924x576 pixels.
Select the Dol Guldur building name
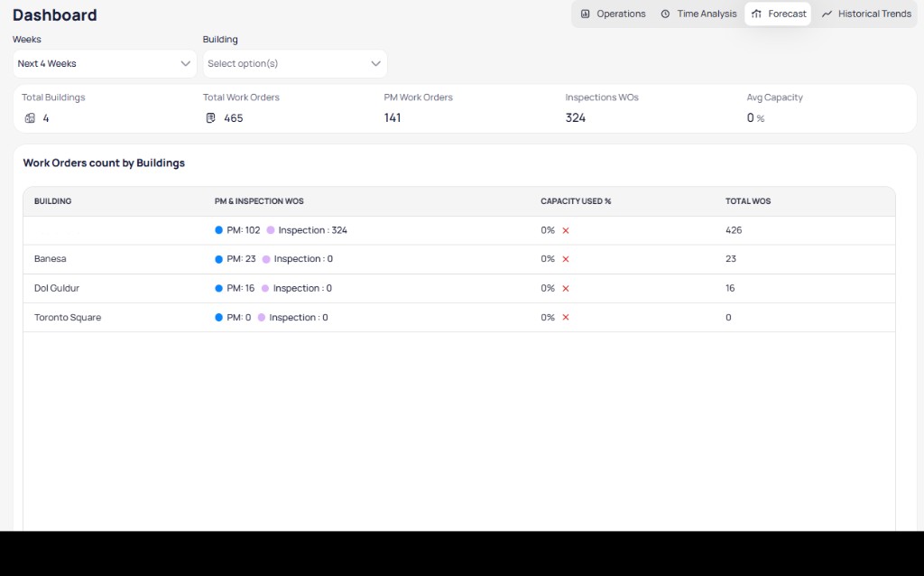57,288
